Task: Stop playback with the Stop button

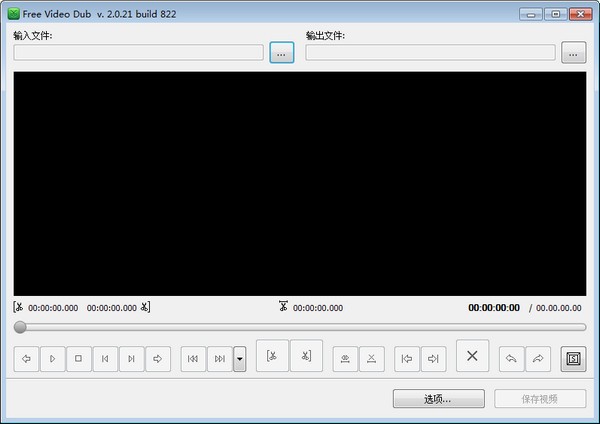Action: pos(78,359)
